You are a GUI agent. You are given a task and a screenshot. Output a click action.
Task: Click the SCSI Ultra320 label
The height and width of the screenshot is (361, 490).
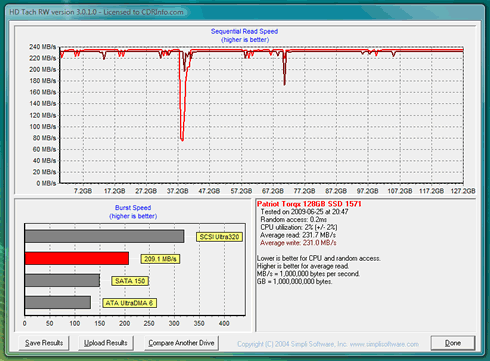point(219,237)
